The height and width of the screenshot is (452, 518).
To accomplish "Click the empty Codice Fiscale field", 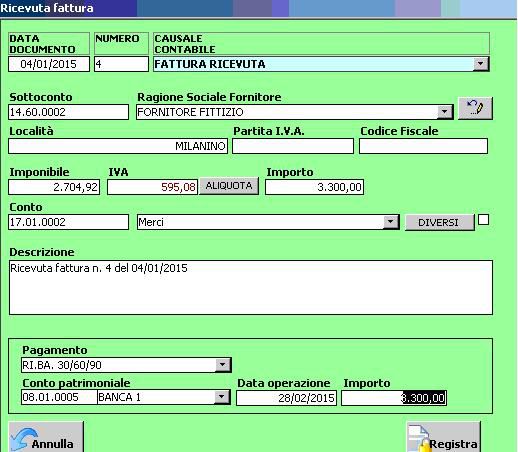I will pos(423,146).
